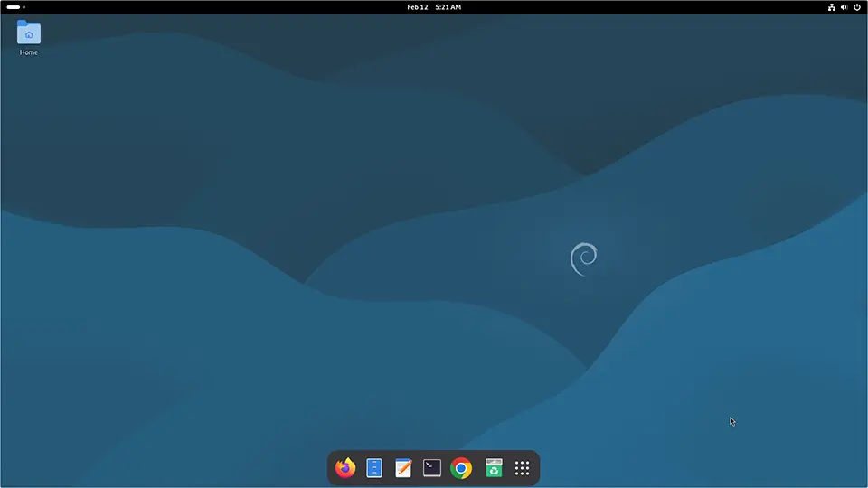
Task: Open the Trash icon in dock
Action: point(494,468)
